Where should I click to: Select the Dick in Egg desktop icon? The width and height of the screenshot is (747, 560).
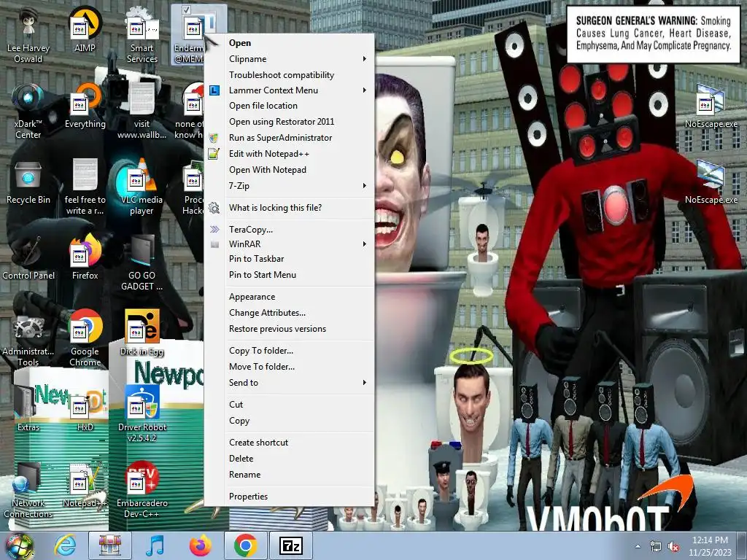[142, 334]
